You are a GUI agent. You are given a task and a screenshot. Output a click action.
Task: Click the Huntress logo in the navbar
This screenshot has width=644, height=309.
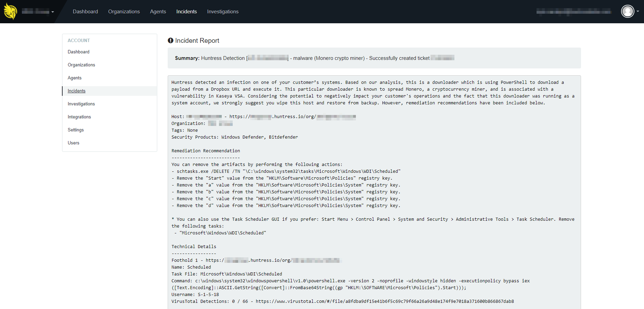click(11, 11)
